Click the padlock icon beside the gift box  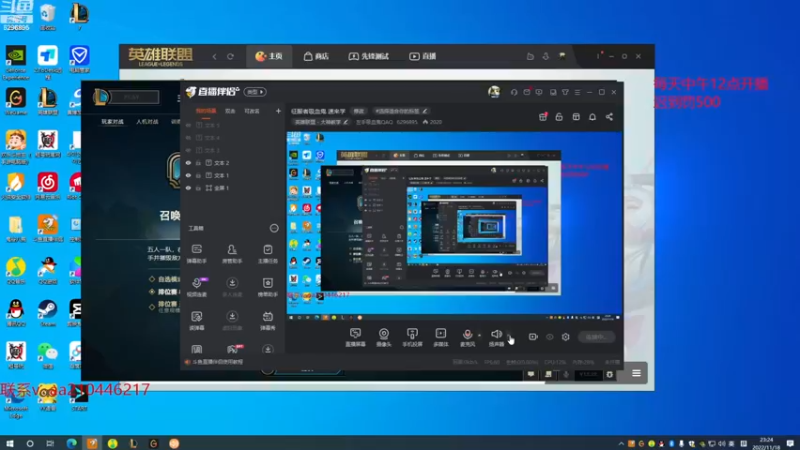559,117
